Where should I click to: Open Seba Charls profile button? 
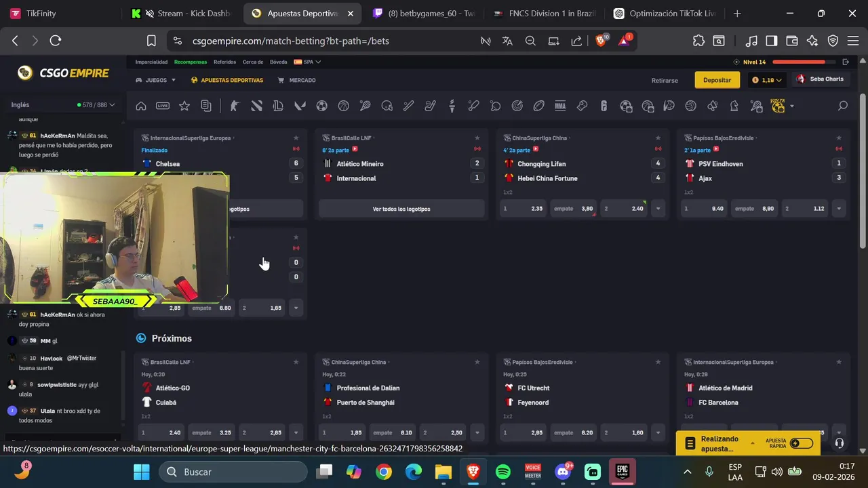(820, 79)
